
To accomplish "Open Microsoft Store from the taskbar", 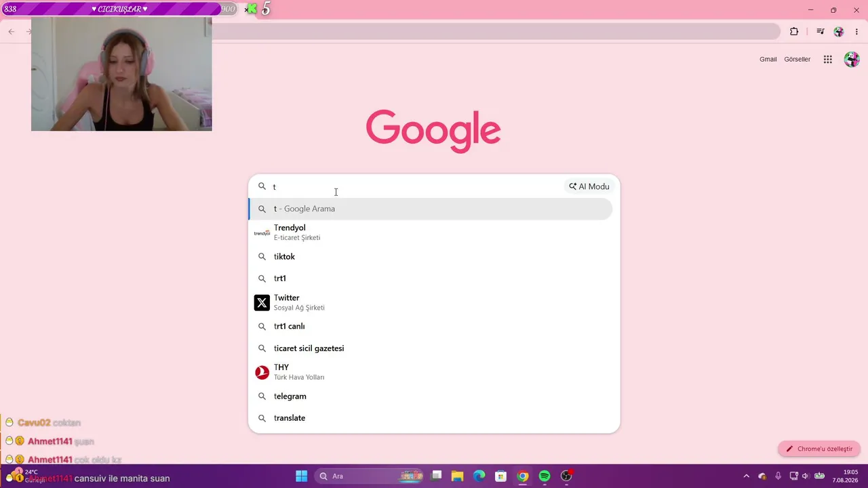I will pos(501,476).
